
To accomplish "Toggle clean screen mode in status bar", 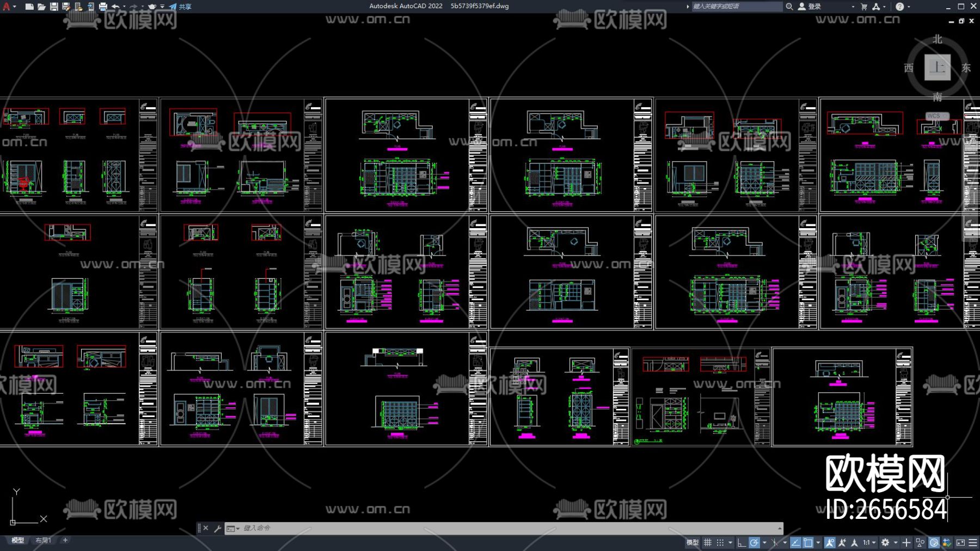I will (x=960, y=542).
